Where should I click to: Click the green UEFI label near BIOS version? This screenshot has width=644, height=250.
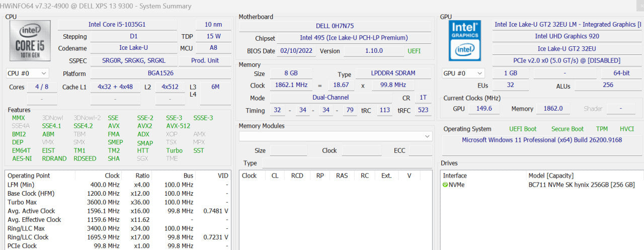pos(414,51)
